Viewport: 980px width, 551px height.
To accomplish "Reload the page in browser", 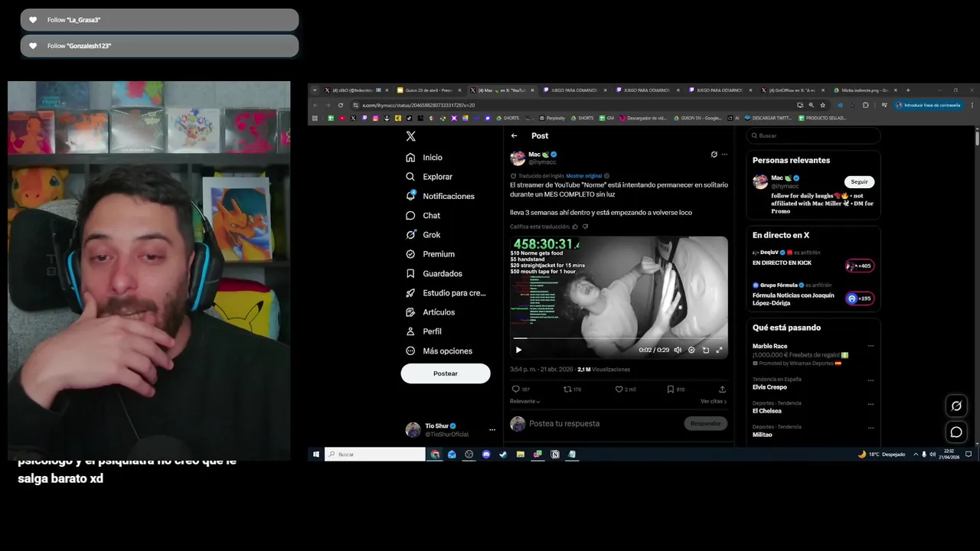I will pos(341,105).
